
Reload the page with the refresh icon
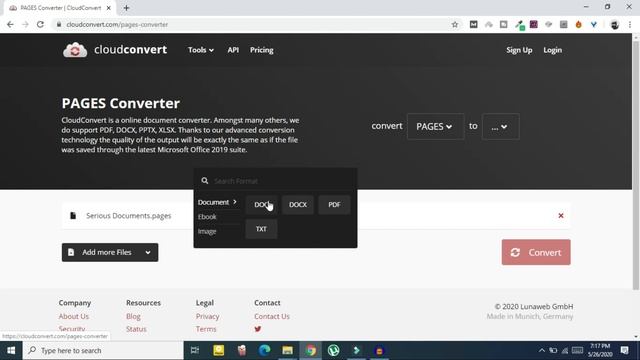pos(40,24)
